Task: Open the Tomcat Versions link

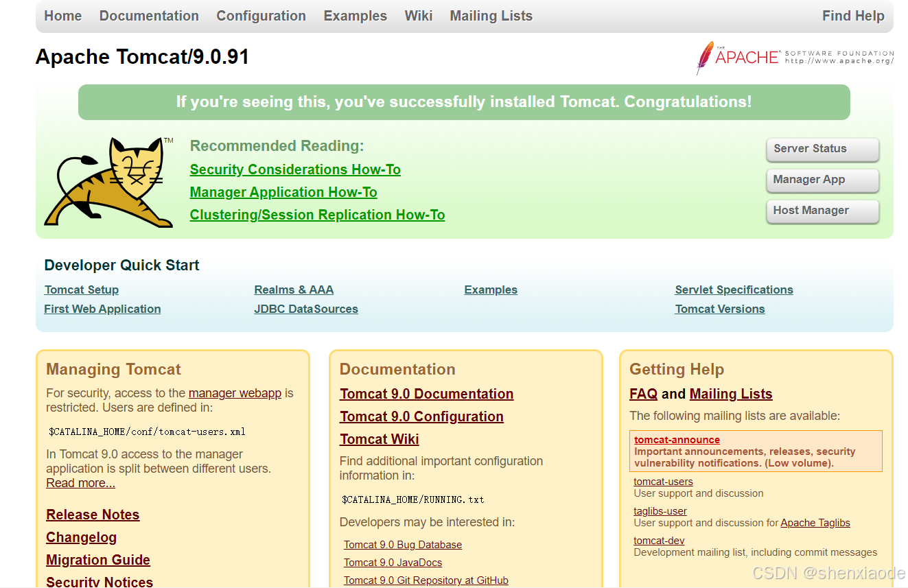Action: (720, 309)
